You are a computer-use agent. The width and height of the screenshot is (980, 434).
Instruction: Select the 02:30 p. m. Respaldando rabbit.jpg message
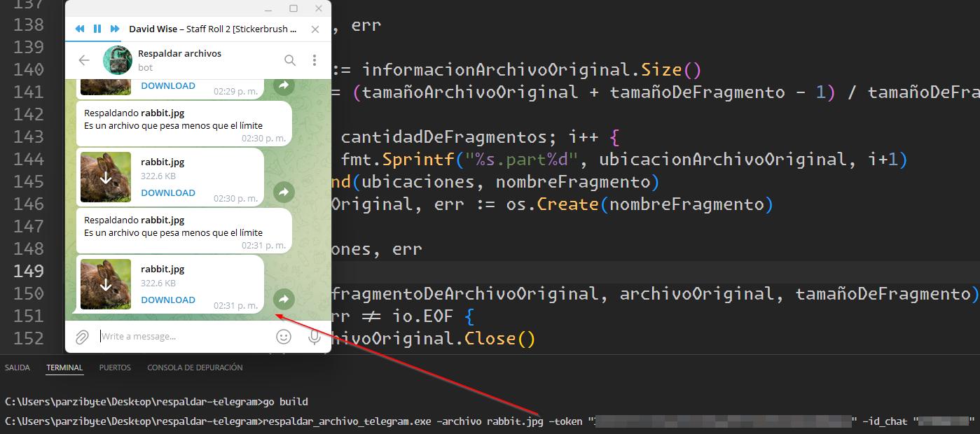(184, 124)
